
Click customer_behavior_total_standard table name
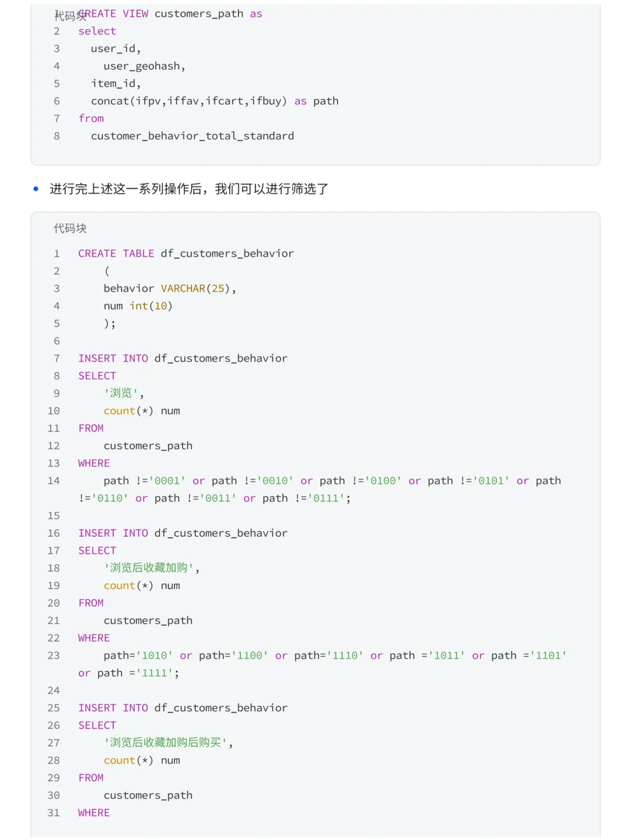[x=192, y=136]
